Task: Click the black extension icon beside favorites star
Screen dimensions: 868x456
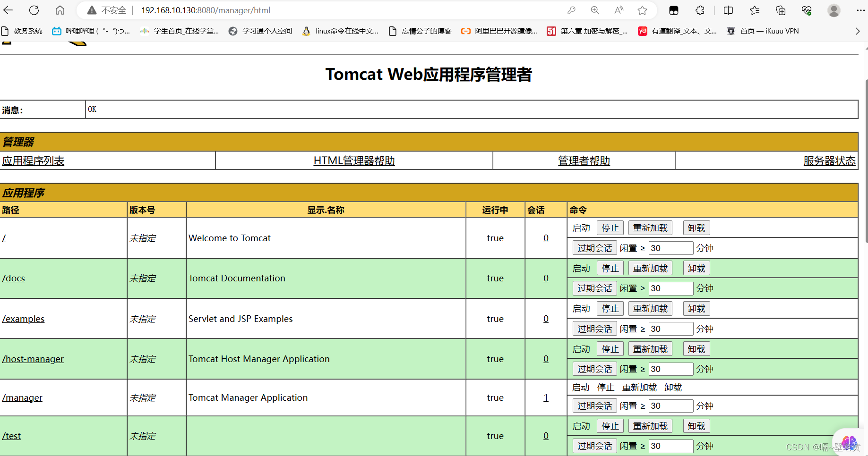Action: tap(674, 10)
